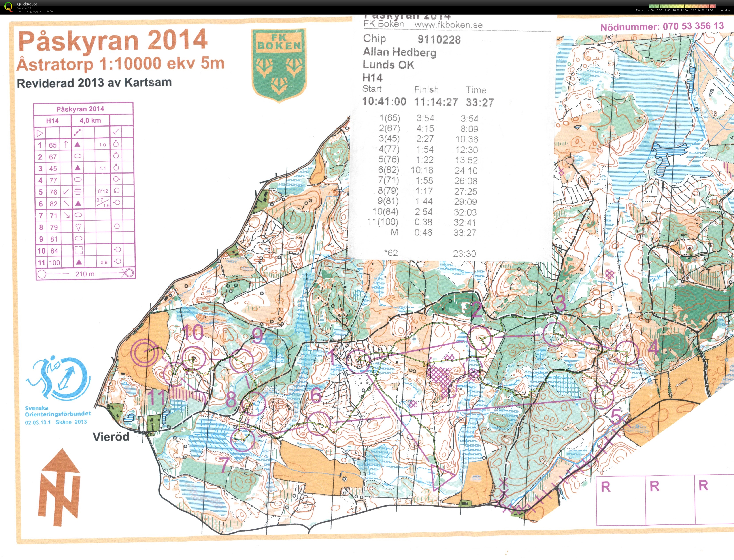Click the symbol in control 84 description row
This screenshot has height=560, width=734.
(78, 250)
